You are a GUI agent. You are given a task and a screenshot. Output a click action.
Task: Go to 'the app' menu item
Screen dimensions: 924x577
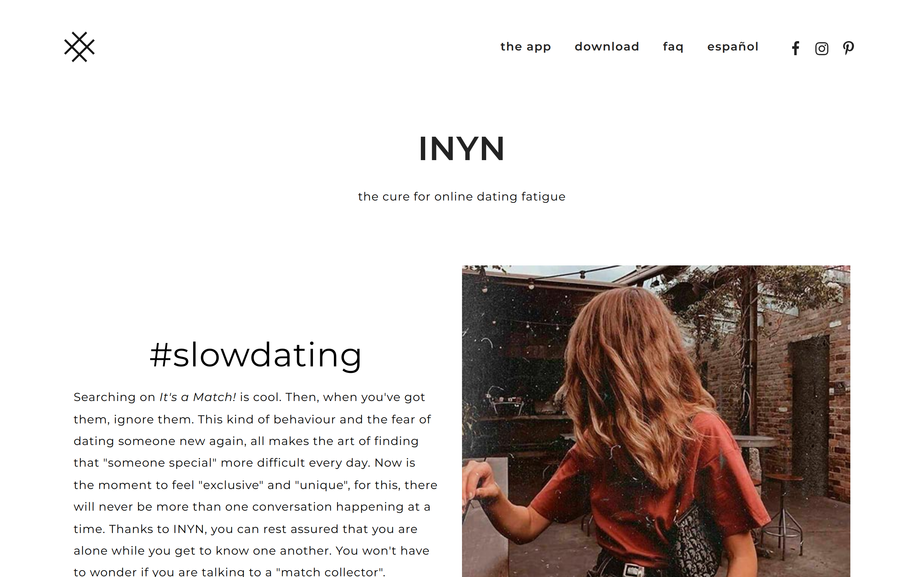(x=526, y=47)
